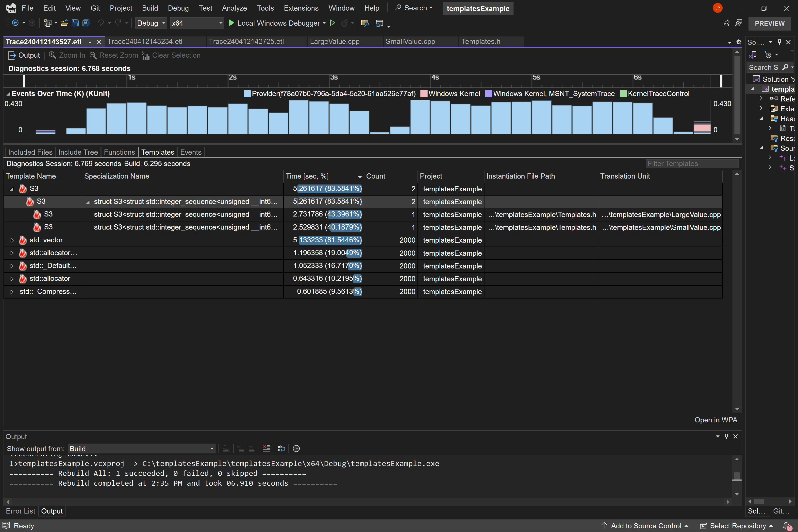Click Clear All icon in Output panel
Image resolution: width=798 pixels, height=532 pixels.
pos(267,449)
